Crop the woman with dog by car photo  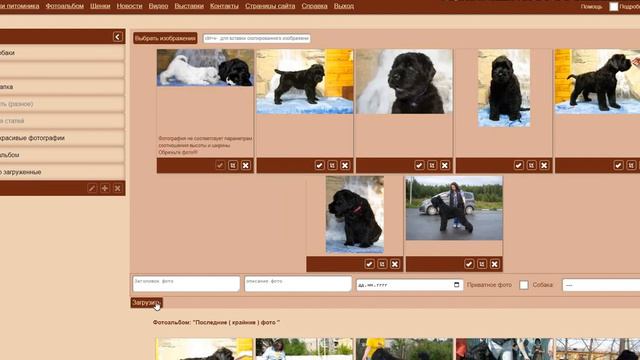482,264
